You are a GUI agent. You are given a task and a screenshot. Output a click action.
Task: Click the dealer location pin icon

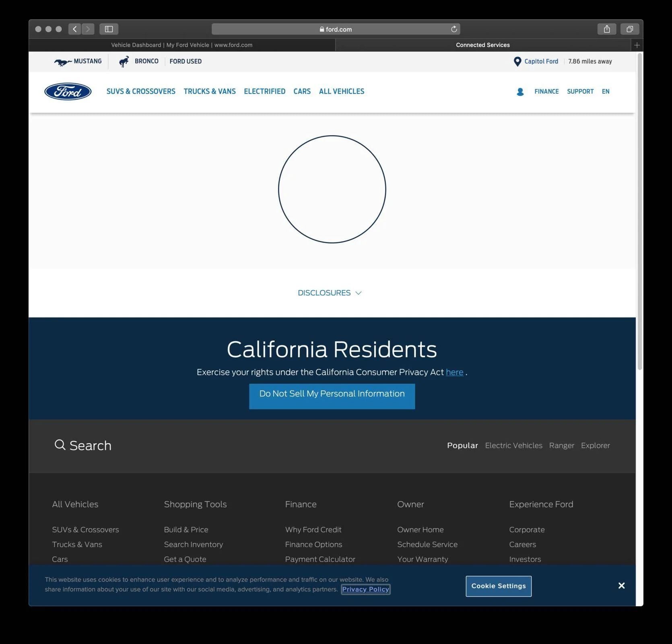(x=517, y=62)
